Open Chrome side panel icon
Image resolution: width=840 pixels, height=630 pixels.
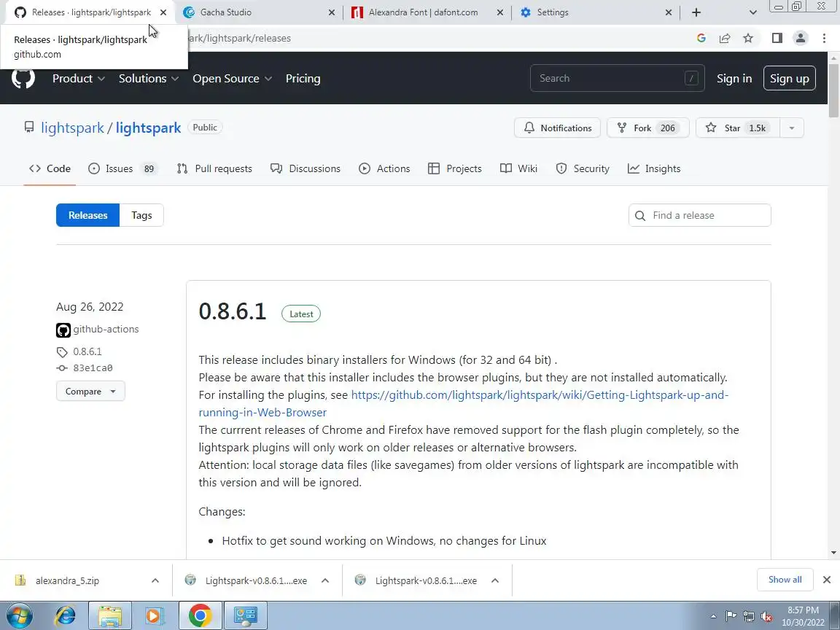(x=777, y=38)
